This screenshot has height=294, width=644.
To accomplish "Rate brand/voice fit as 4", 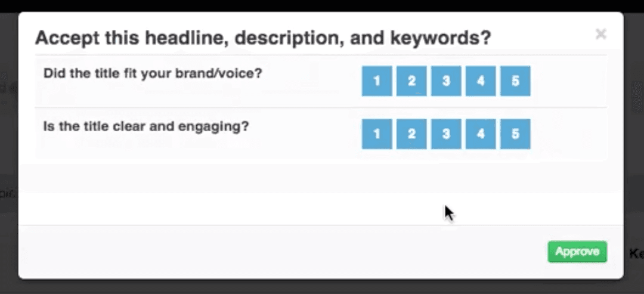I will click(481, 81).
